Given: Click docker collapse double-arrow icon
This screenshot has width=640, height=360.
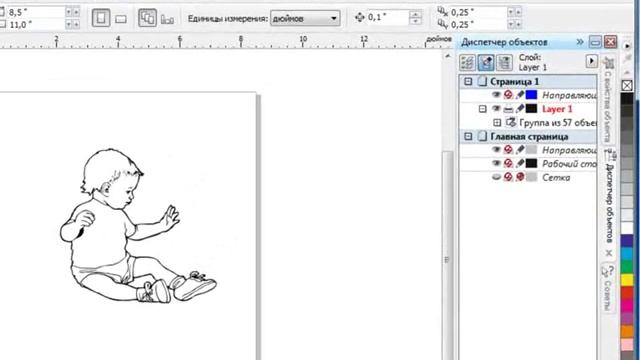Looking at the screenshot, I should (x=580, y=42).
